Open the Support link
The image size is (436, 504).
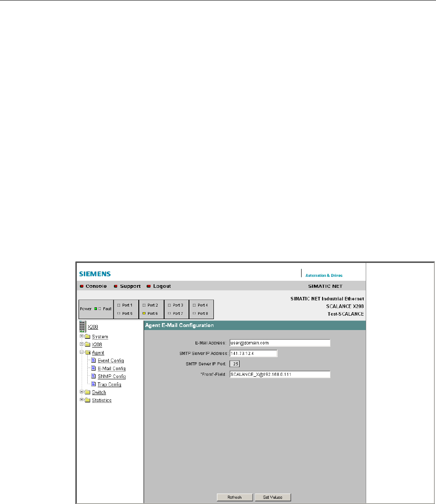pos(130,286)
